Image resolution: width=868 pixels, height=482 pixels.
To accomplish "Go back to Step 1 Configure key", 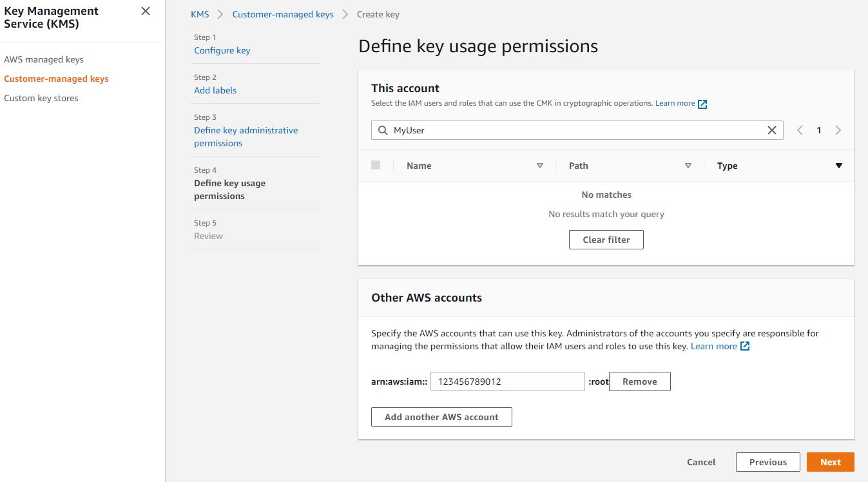I will tap(222, 50).
